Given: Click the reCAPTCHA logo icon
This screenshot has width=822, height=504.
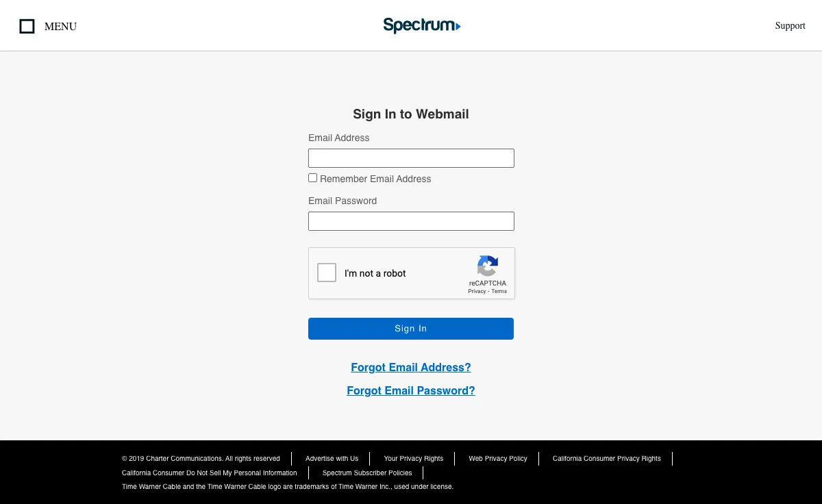Looking at the screenshot, I should pyautogui.click(x=488, y=266).
